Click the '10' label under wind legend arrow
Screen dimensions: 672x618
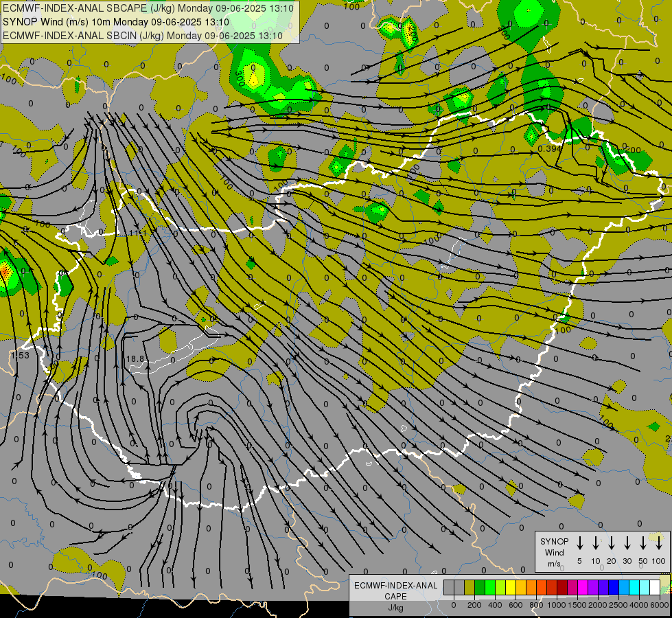596,561
